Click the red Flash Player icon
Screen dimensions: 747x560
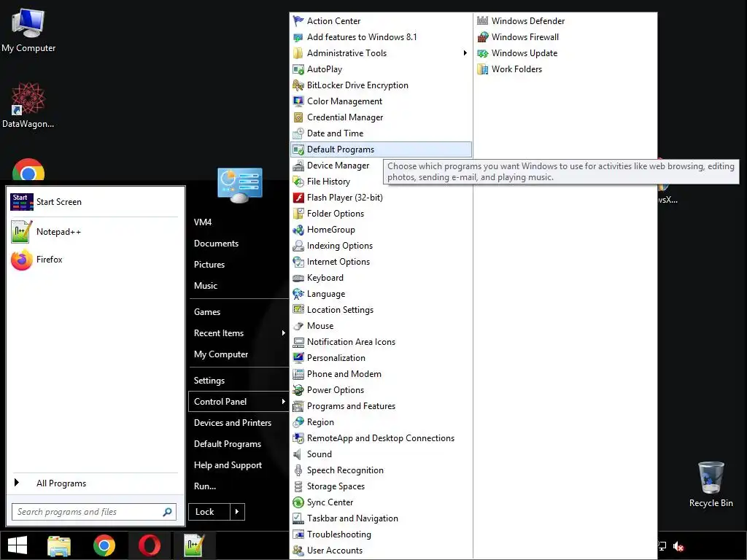tap(298, 198)
